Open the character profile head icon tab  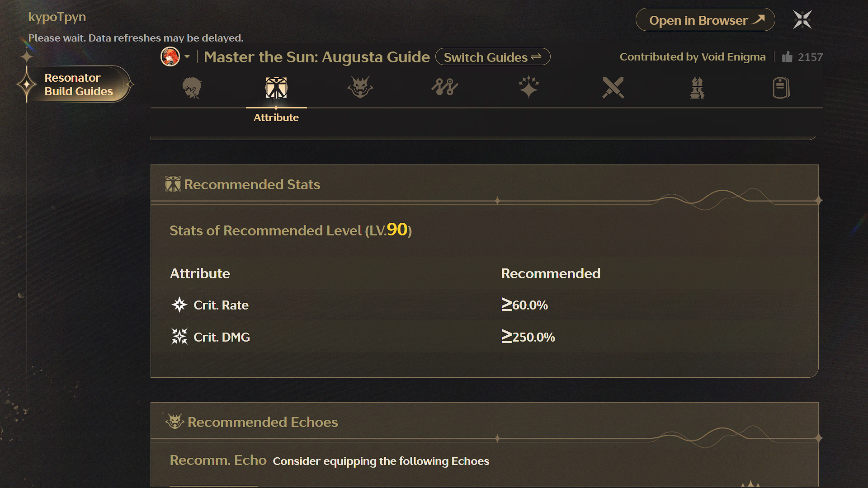(x=192, y=88)
